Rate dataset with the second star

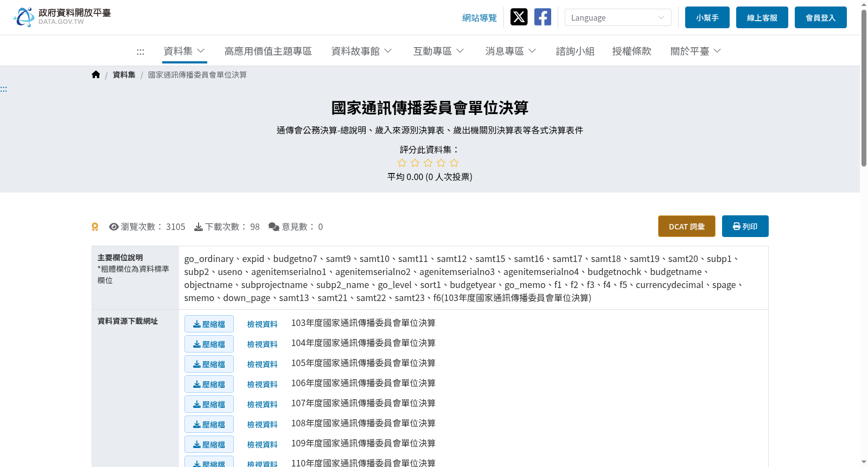415,163
